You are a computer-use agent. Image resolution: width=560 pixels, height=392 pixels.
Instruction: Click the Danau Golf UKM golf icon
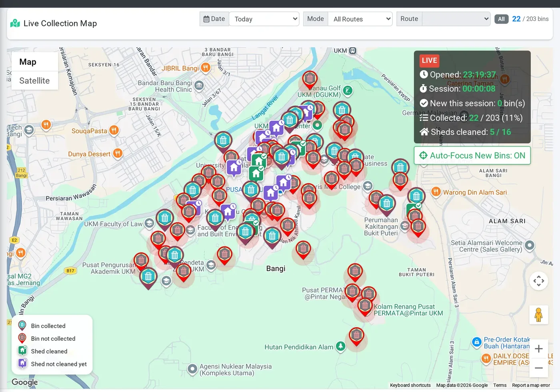(348, 91)
